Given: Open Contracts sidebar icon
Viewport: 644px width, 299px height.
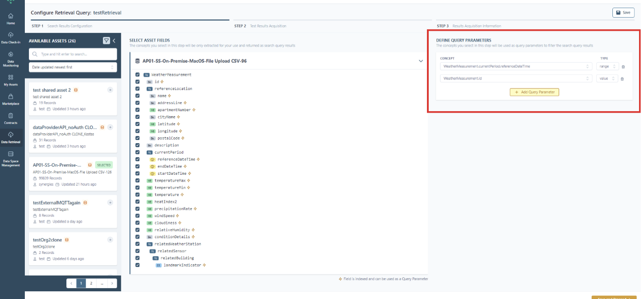Looking at the screenshot, I should click(10, 118).
